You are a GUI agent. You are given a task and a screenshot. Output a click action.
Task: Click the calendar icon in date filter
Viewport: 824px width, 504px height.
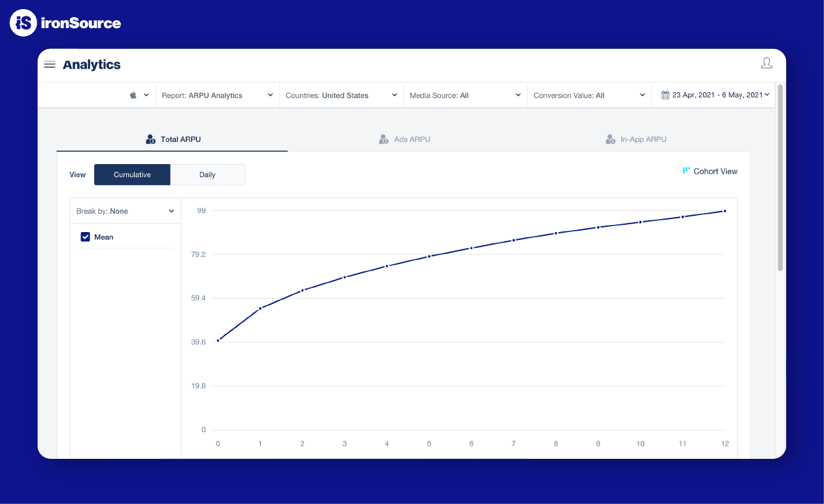(665, 95)
